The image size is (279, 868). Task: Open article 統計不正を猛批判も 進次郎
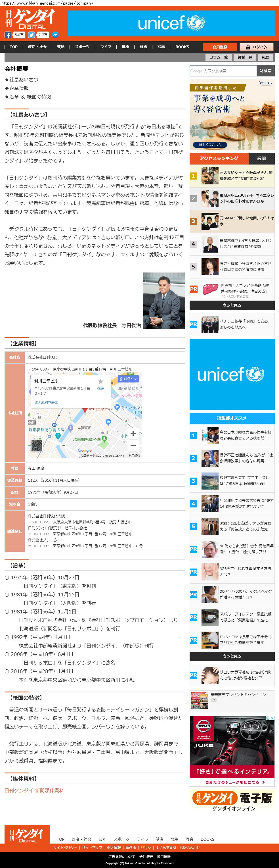click(246, 458)
